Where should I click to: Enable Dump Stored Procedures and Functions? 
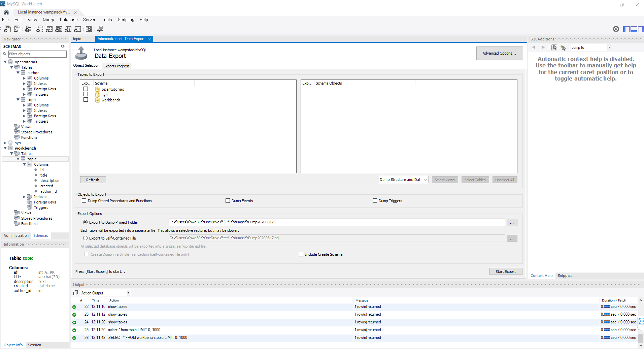coord(84,201)
